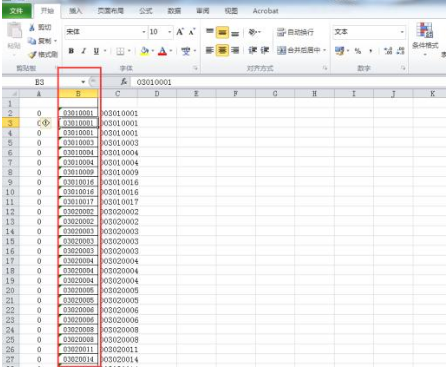This screenshot has width=446, height=367.
Task: Open the 文件 File tab
Action: 16,11
